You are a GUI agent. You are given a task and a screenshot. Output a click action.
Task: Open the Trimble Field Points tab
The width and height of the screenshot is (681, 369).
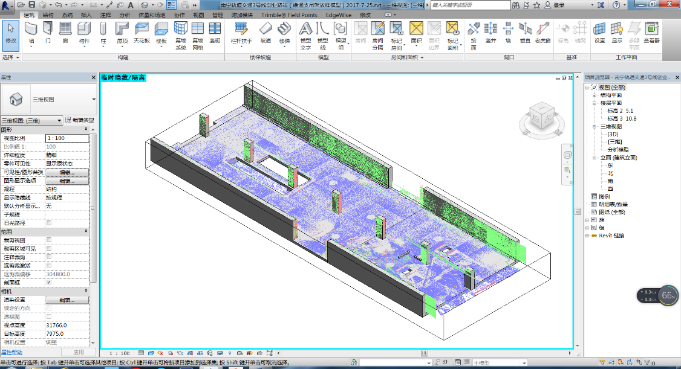click(289, 15)
